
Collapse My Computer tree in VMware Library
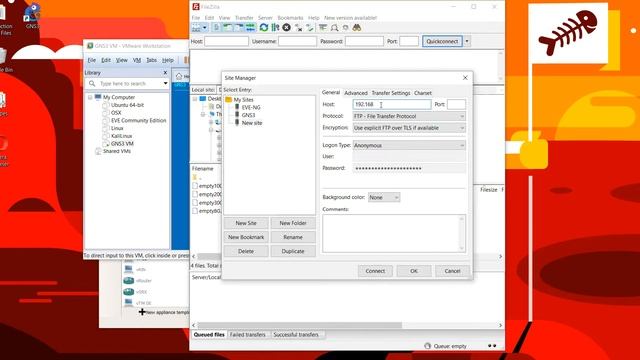(x=90, y=97)
